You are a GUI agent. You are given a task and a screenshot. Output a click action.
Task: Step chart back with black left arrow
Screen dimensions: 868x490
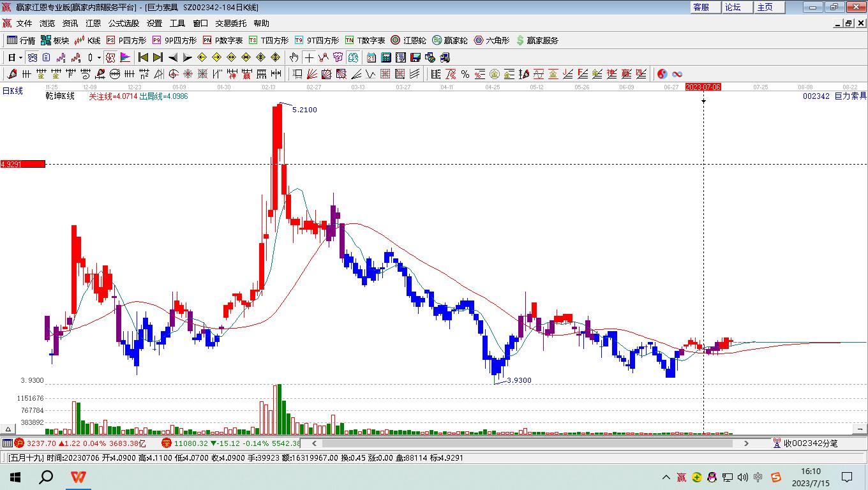pyautogui.click(x=173, y=57)
